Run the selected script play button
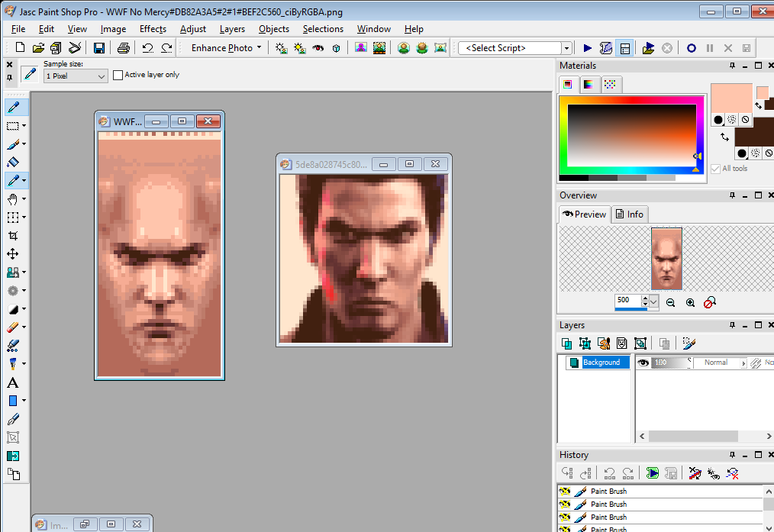The width and height of the screenshot is (774, 532). coord(587,48)
